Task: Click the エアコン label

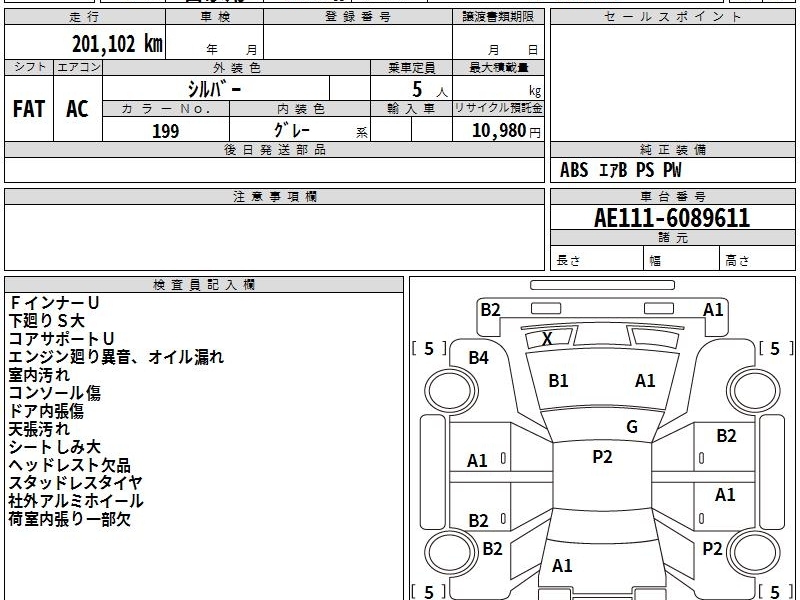Action: click(x=78, y=67)
